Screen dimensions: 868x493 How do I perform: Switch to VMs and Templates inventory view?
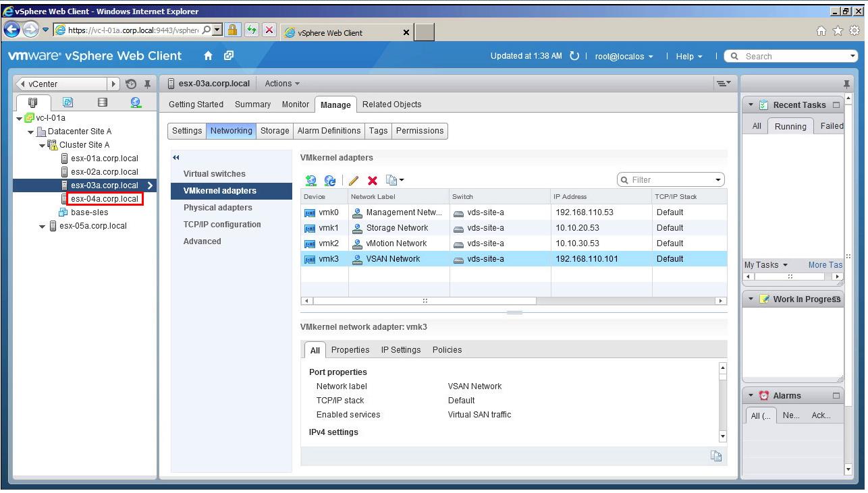(x=68, y=103)
